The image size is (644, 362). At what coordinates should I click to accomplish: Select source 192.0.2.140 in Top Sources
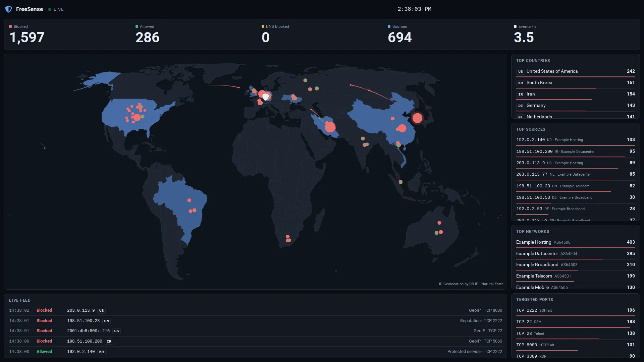click(x=576, y=140)
